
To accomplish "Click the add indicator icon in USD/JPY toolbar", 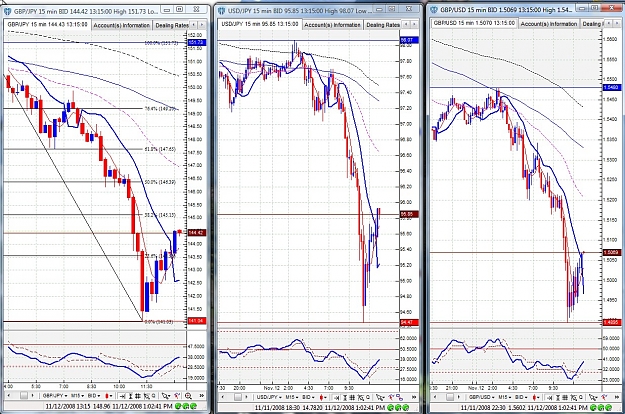I will pos(391,397).
